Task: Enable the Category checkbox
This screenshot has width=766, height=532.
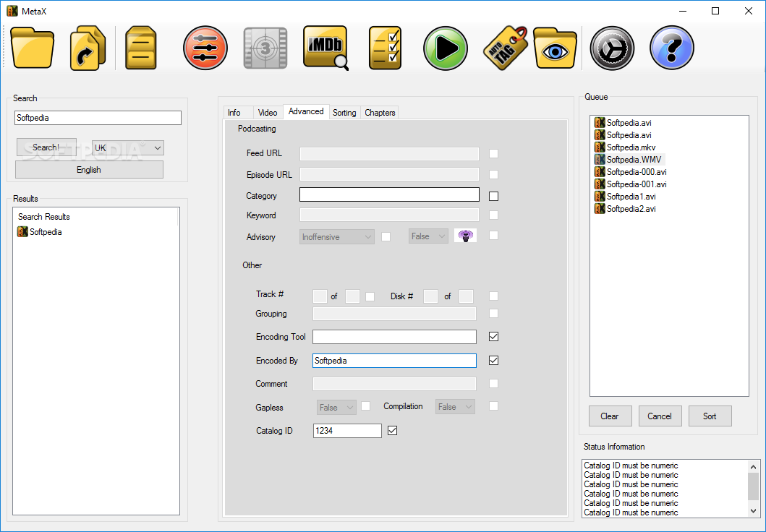Action: click(x=493, y=196)
